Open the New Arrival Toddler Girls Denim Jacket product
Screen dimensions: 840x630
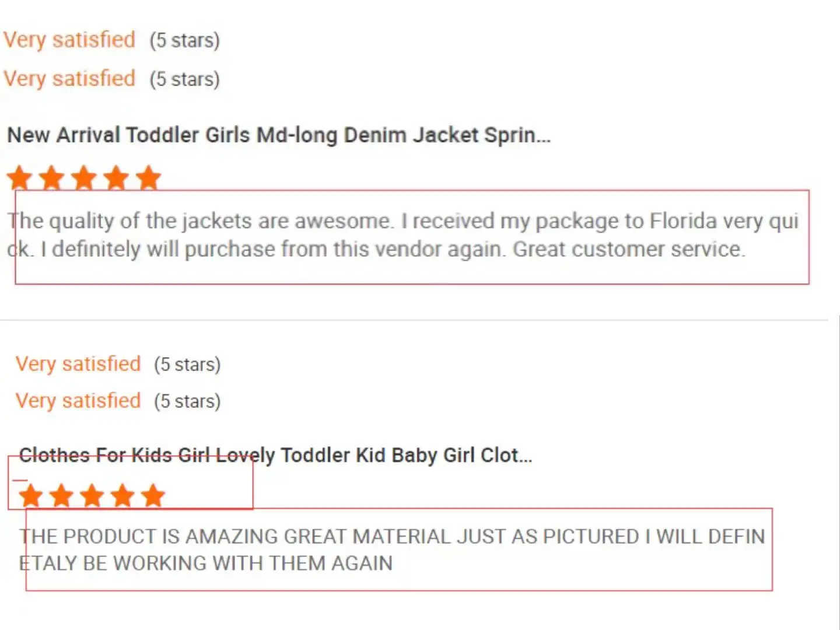(279, 135)
